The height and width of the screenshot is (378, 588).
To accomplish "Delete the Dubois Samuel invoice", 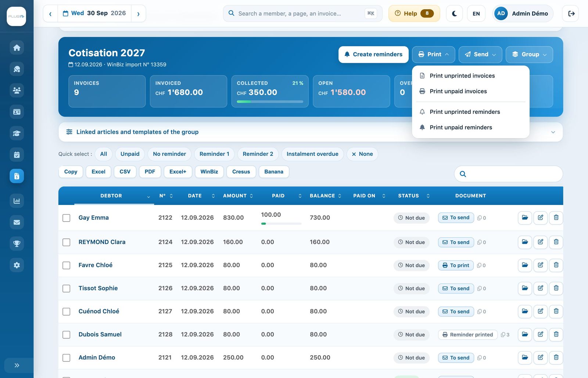I will point(556,334).
